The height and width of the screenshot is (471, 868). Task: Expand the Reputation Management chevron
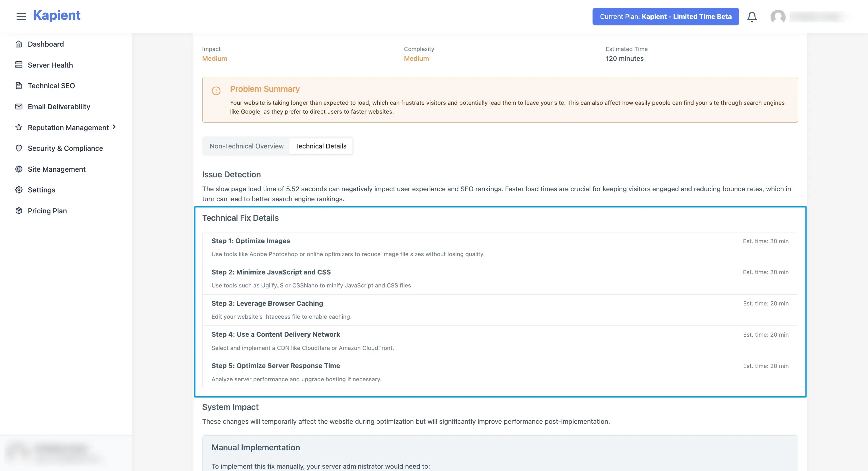pyautogui.click(x=114, y=127)
